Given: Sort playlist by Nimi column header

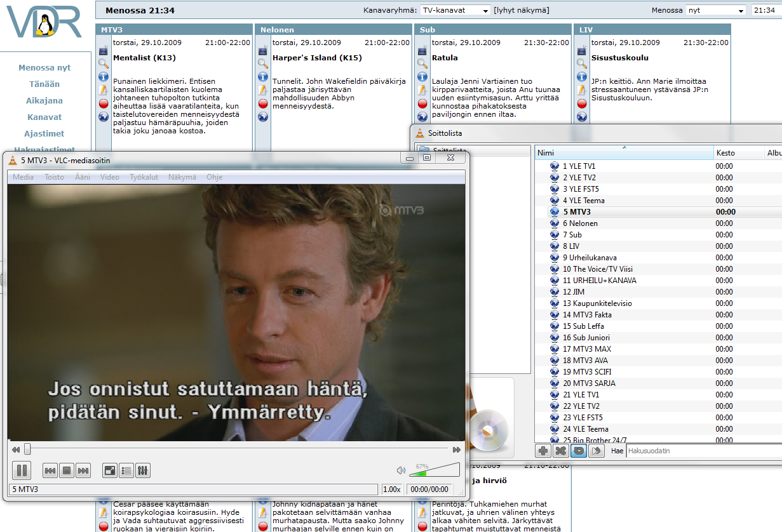Looking at the screenshot, I should (x=623, y=153).
